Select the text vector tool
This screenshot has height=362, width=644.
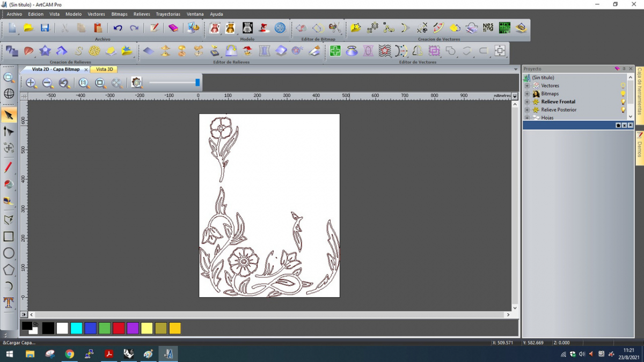pos(9,302)
